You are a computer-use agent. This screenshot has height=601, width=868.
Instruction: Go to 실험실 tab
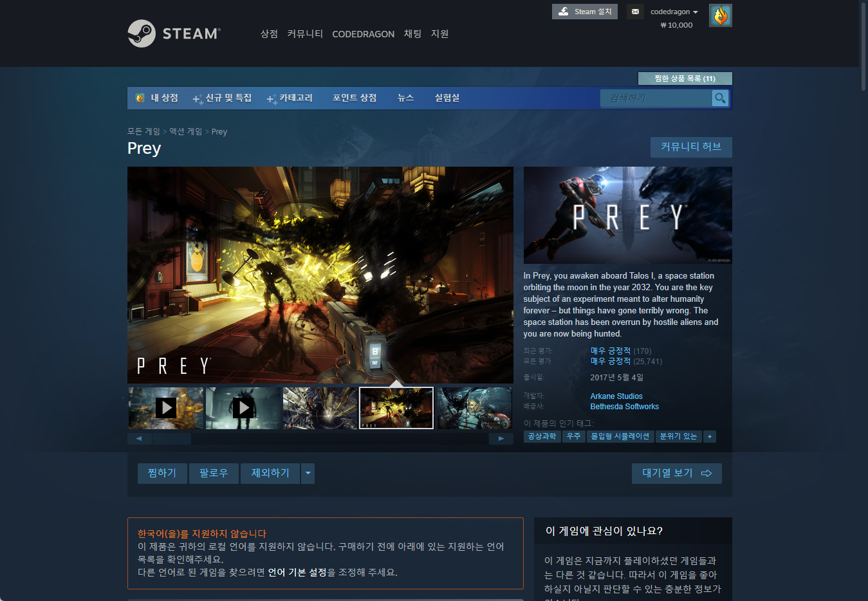447,98
